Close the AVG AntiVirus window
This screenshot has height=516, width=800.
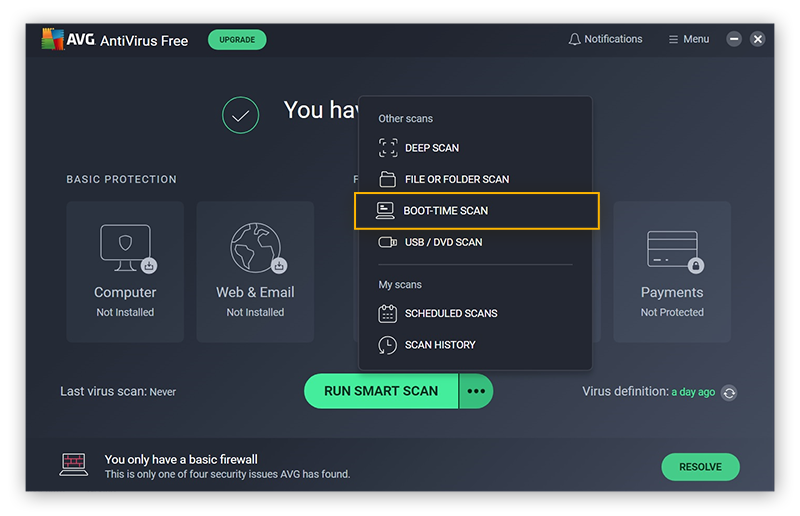(758, 39)
